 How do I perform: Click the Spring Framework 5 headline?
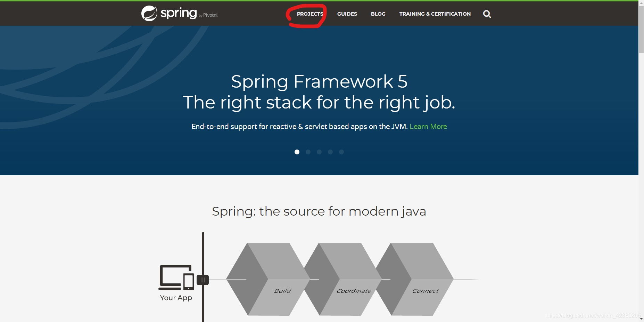319,82
